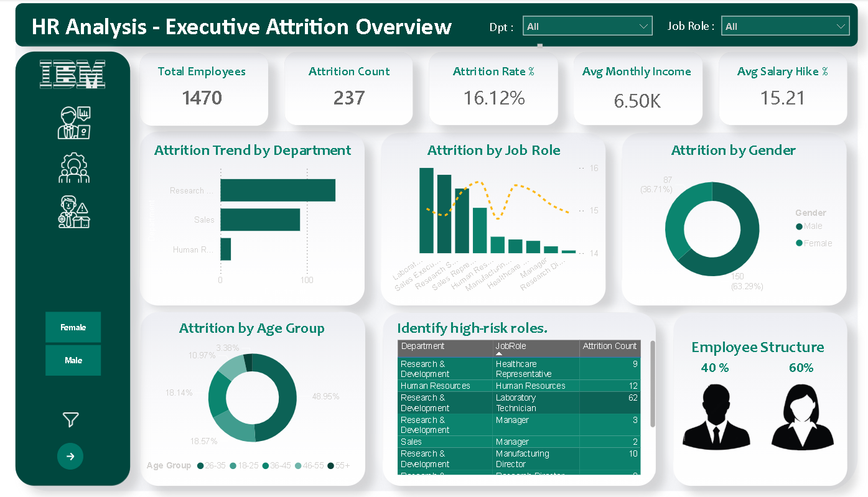This screenshot has height=497, width=868.
Task: Open the employee presentation overview page icon
Action: click(x=74, y=123)
